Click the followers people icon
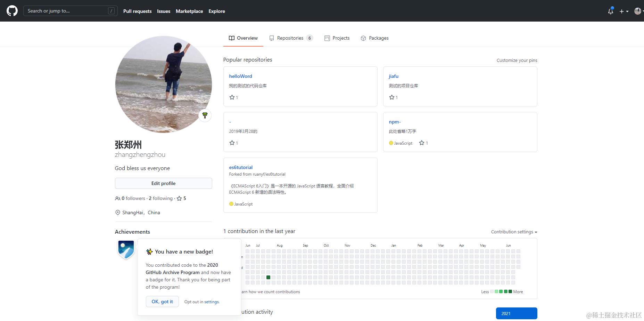The height and width of the screenshot is (321, 644). point(117,198)
